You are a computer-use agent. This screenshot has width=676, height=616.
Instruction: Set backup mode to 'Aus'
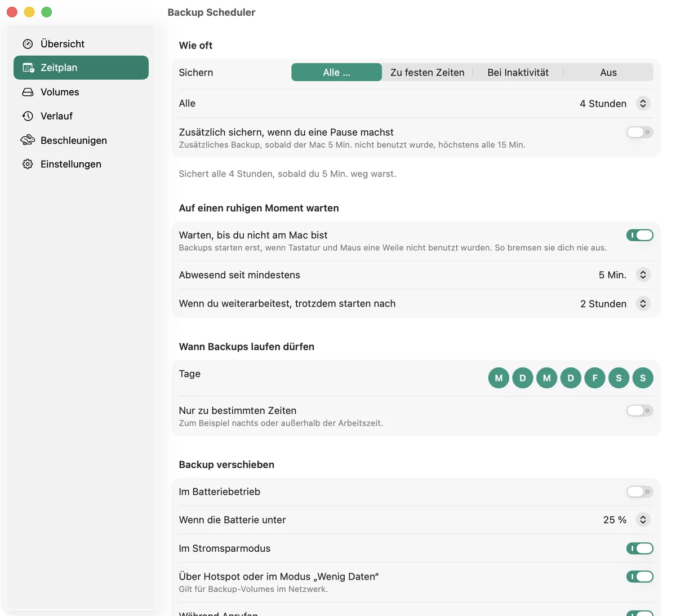pos(608,72)
